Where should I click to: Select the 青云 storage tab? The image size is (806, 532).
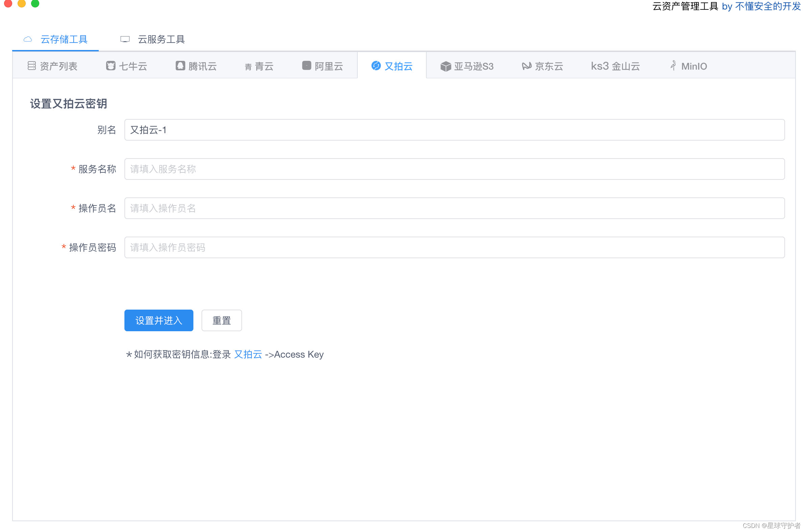(x=264, y=66)
